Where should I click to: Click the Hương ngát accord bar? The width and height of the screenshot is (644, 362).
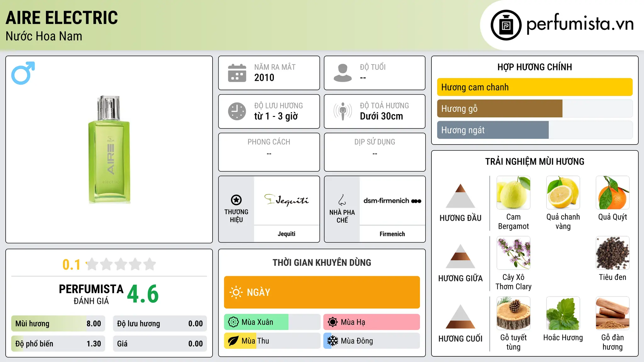pos(535,130)
